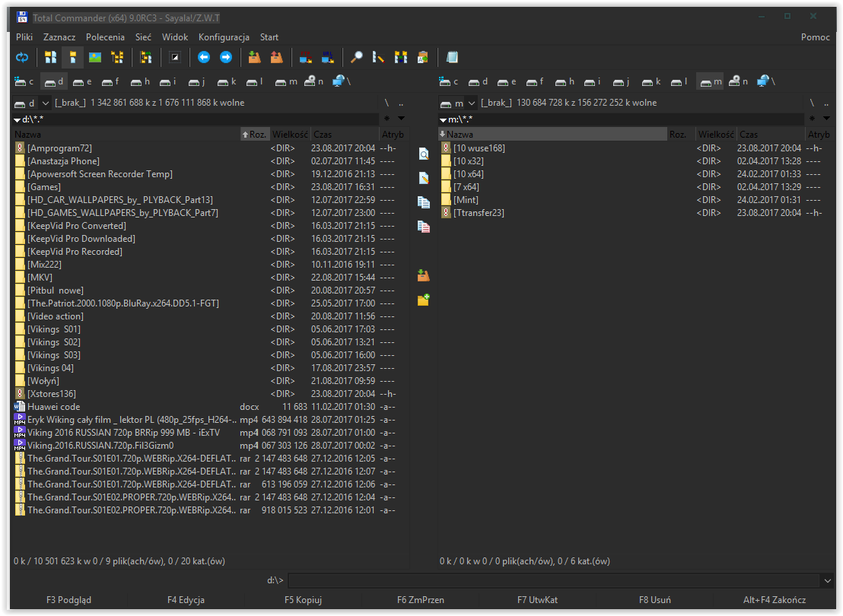The height and width of the screenshot is (616, 843).
Task: Click into the d:\> command line field
Action: pos(555,580)
